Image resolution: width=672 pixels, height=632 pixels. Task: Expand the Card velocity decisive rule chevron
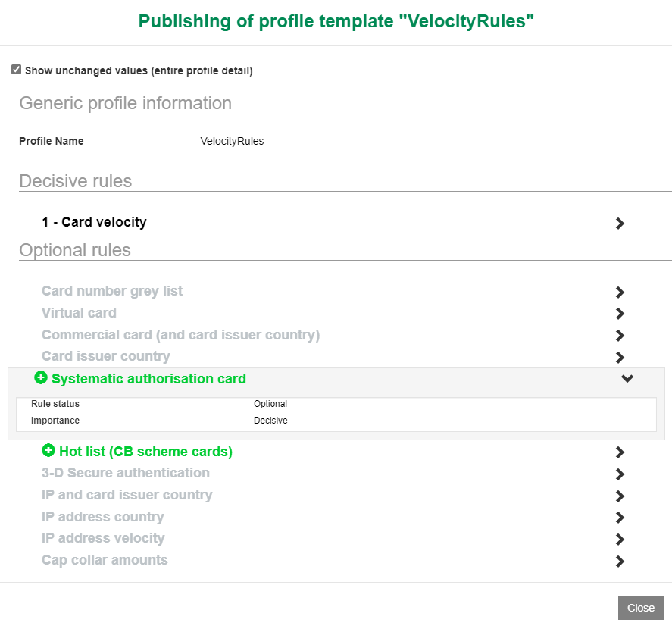pos(620,223)
